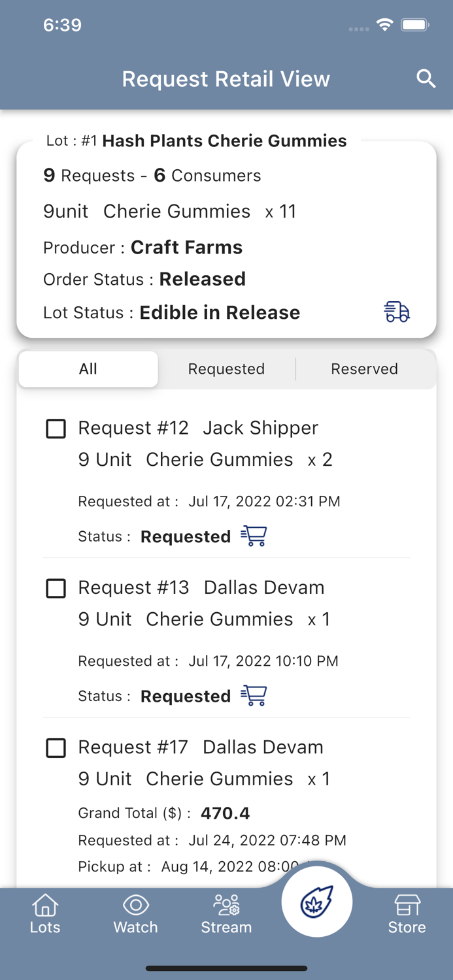453x980 pixels.
Task: Open the search icon in the top bar
Action: (x=426, y=78)
